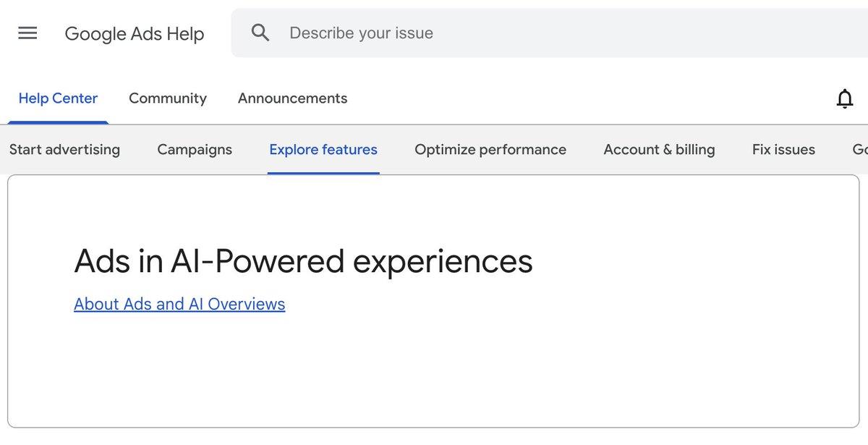Viewport: 868px width, 445px height.
Task: Click the Ads in AI-Powered experiences heading
Action: [x=303, y=261]
